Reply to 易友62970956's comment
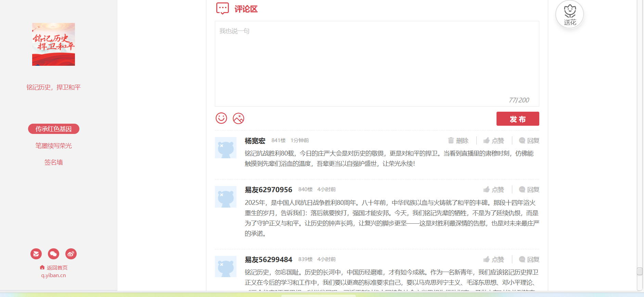Screen dimensions: 644x297 click(x=529, y=189)
